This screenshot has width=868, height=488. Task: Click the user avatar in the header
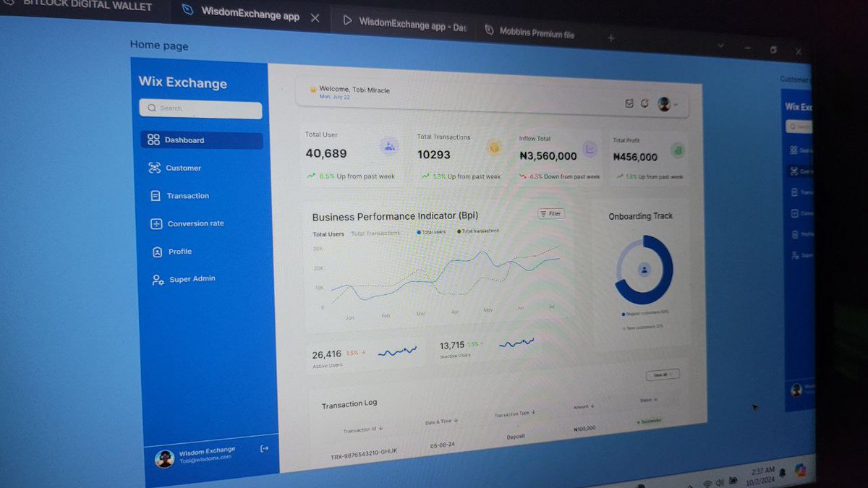663,104
